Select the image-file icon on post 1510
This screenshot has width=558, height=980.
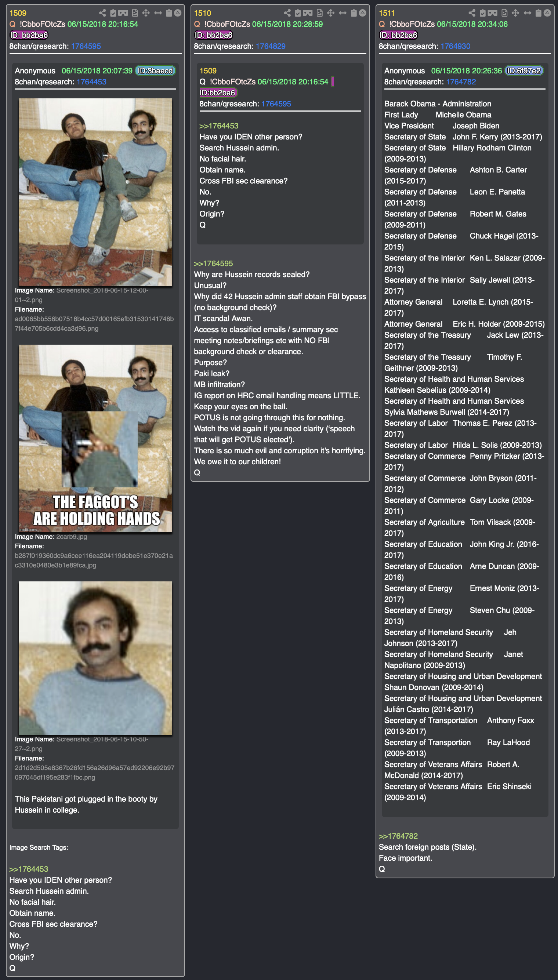pos(320,13)
